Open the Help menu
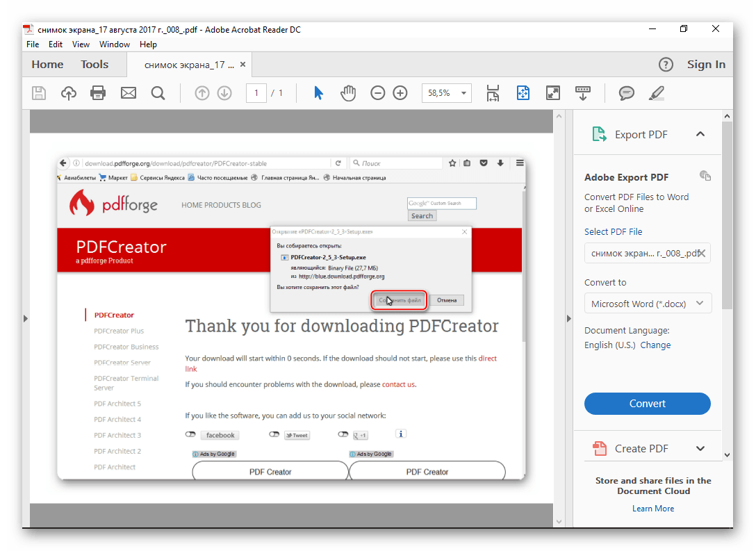The image size is (756, 551). point(148,44)
